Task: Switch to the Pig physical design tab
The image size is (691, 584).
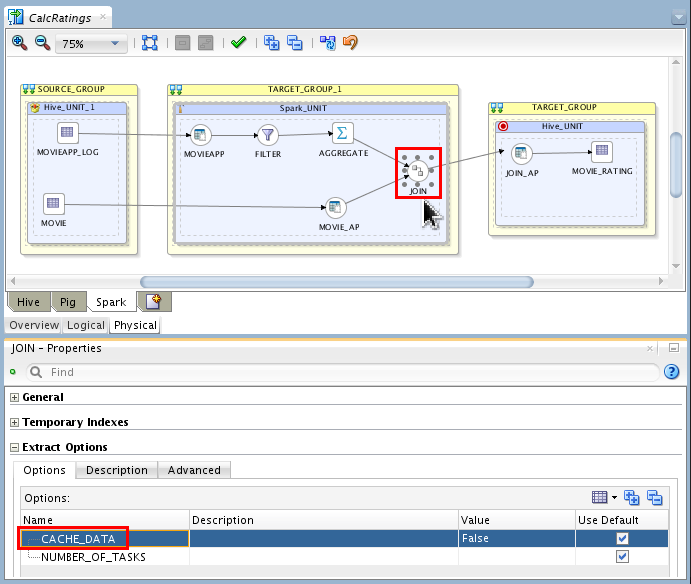Action: click(x=67, y=302)
